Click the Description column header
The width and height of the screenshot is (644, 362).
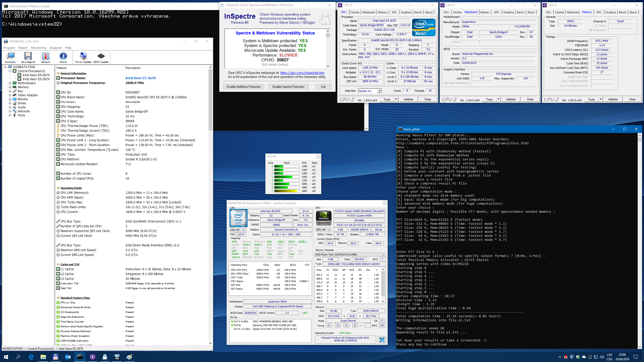[x=163, y=68]
